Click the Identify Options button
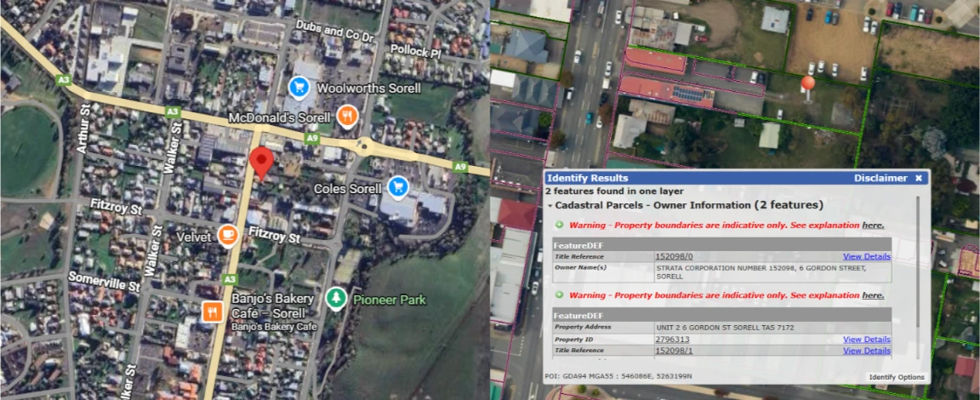The height and width of the screenshot is (400, 980). [x=897, y=377]
